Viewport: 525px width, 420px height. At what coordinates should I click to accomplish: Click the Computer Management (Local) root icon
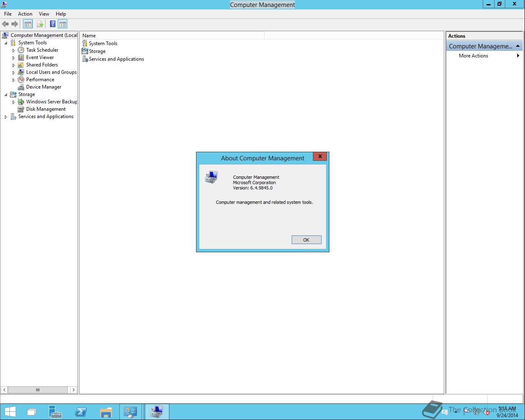[x=5, y=35]
